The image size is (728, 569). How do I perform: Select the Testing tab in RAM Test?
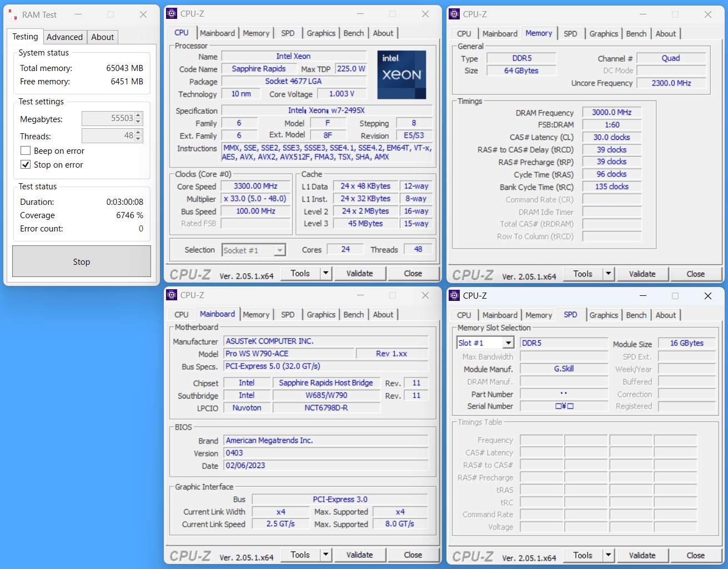click(x=26, y=37)
